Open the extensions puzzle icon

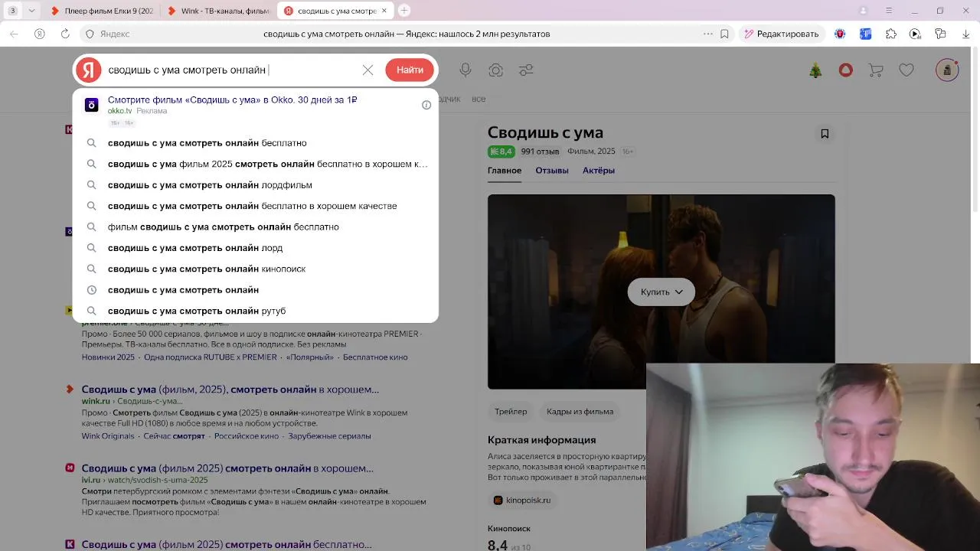[x=890, y=34]
